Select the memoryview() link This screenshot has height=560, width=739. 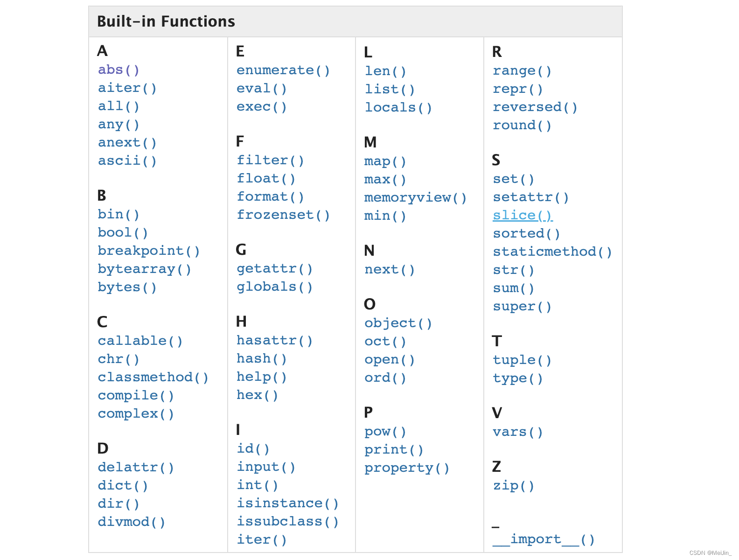pos(415,198)
